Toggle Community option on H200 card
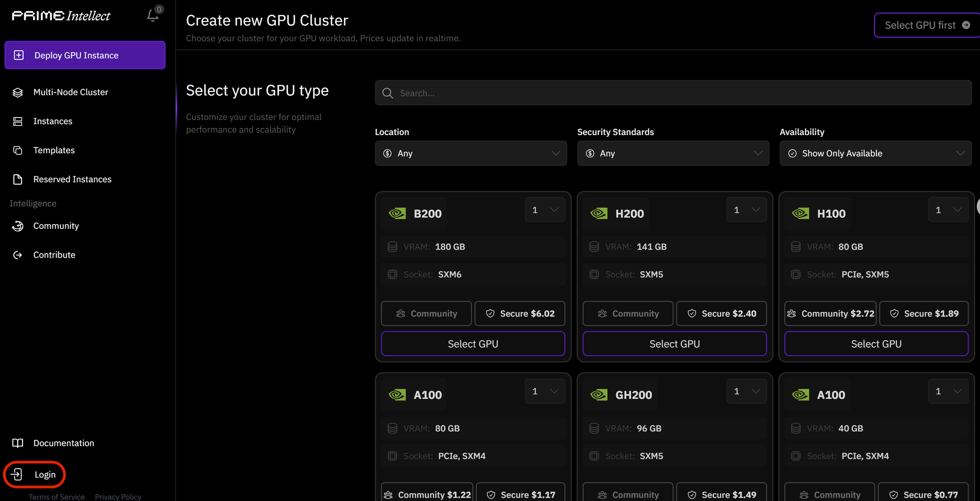The height and width of the screenshot is (501, 980). pos(628,313)
